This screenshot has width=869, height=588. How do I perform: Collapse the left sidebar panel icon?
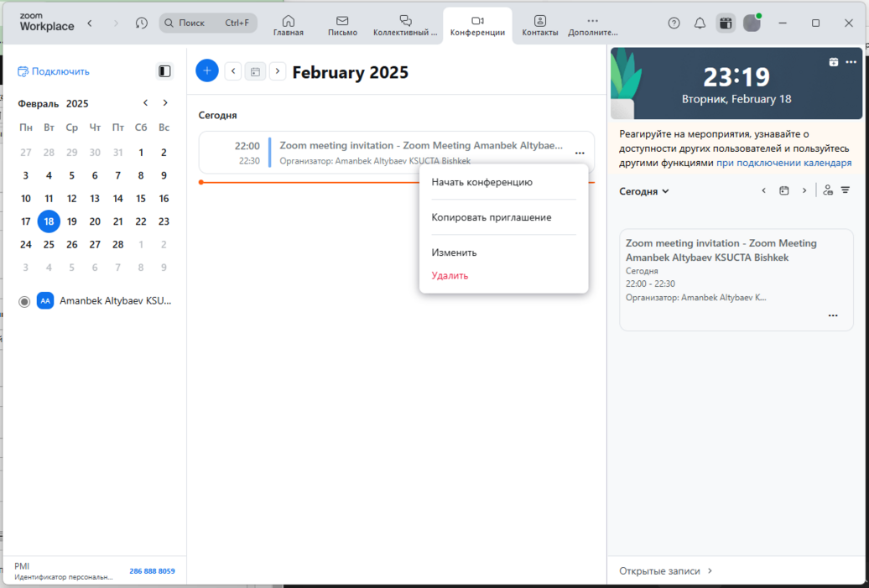[x=164, y=71]
